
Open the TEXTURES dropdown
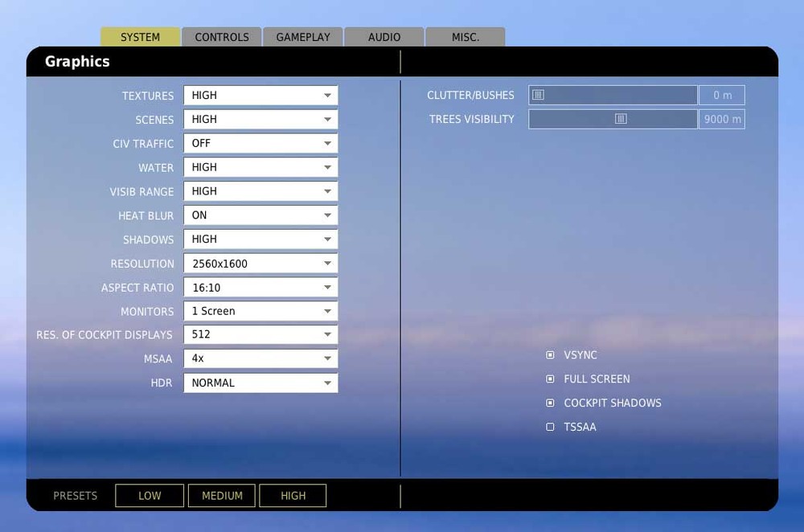click(x=260, y=96)
